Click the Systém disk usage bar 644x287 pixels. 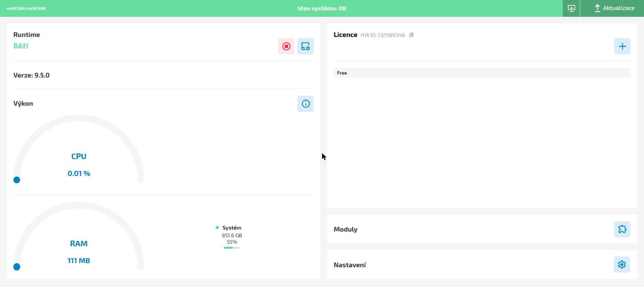coord(232,248)
